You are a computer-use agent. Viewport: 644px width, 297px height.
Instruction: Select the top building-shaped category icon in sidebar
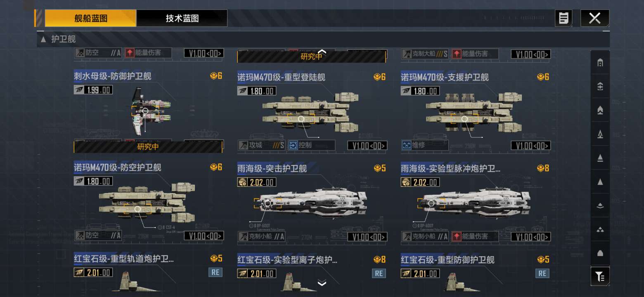click(600, 63)
